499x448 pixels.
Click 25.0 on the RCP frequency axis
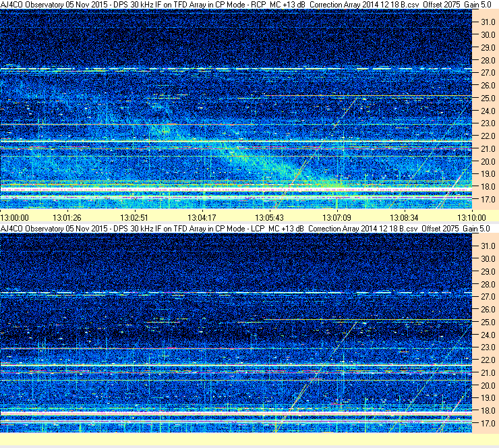click(488, 99)
